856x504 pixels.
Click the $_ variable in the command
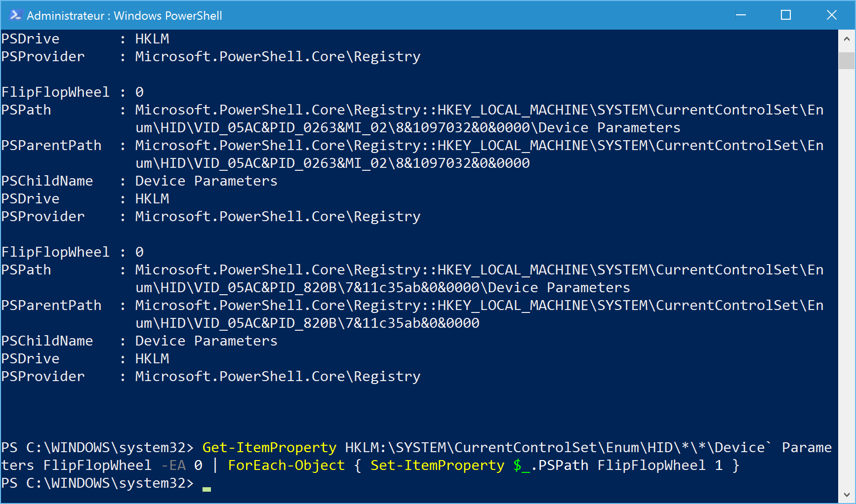tap(521, 465)
